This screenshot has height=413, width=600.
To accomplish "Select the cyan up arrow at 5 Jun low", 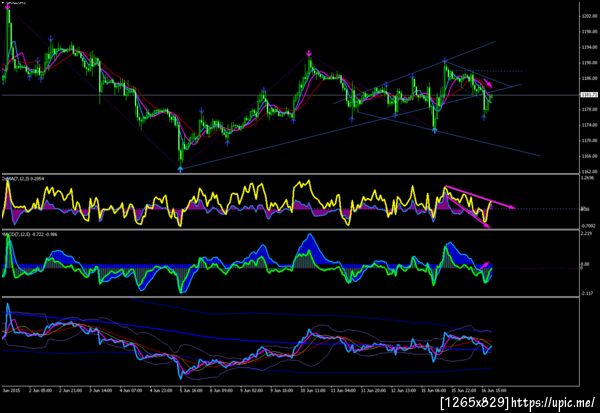I will coord(181,168).
